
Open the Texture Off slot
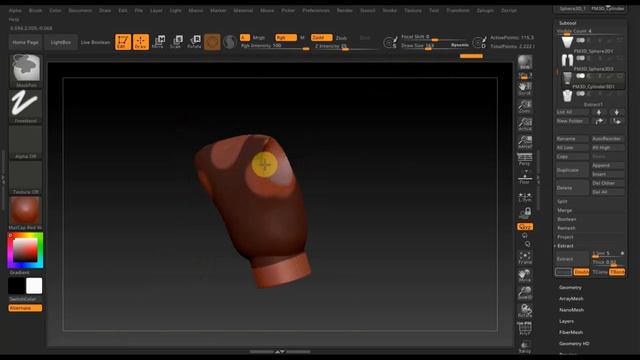pyautogui.click(x=26, y=178)
